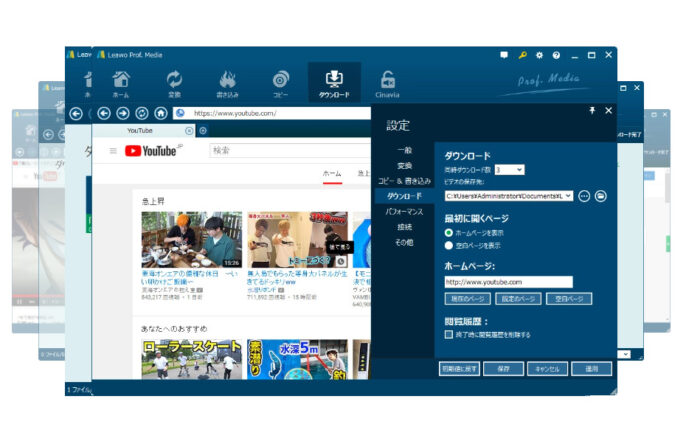
Task: Click the YouTube 検索 search box
Action: tap(290, 151)
